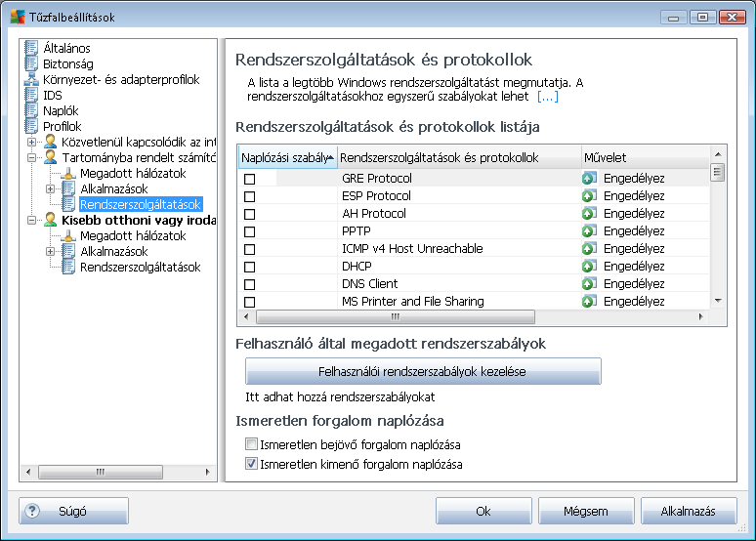The width and height of the screenshot is (756, 541).
Task: Click the Naplók page icon
Action: [31, 110]
